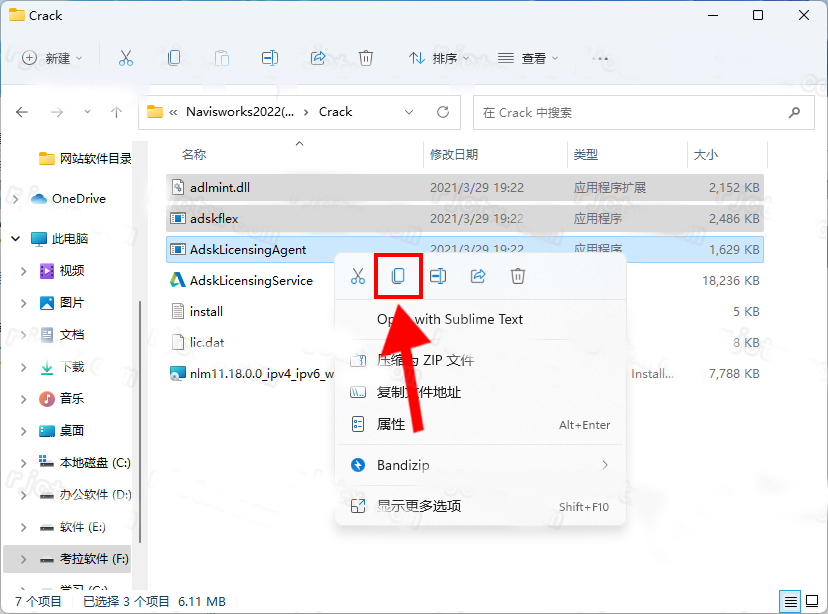Click the nlm11.18.0.0 installer icon
This screenshot has width=828, height=614.
point(177,374)
